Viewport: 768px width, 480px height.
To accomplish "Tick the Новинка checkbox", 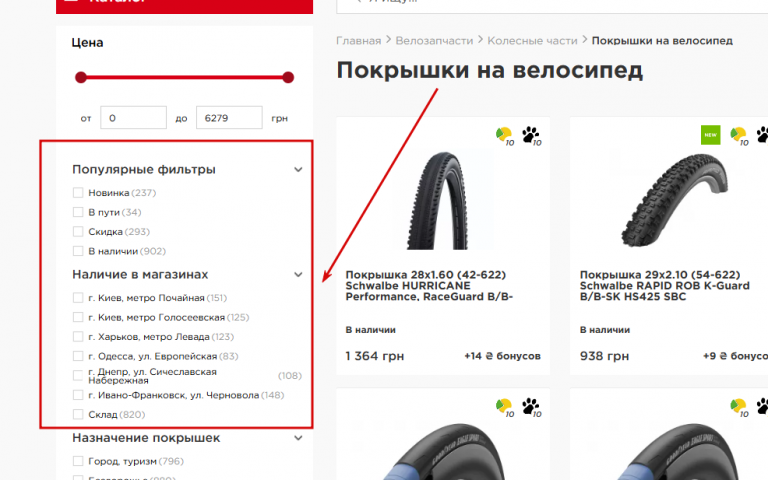I will click(x=78, y=192).
